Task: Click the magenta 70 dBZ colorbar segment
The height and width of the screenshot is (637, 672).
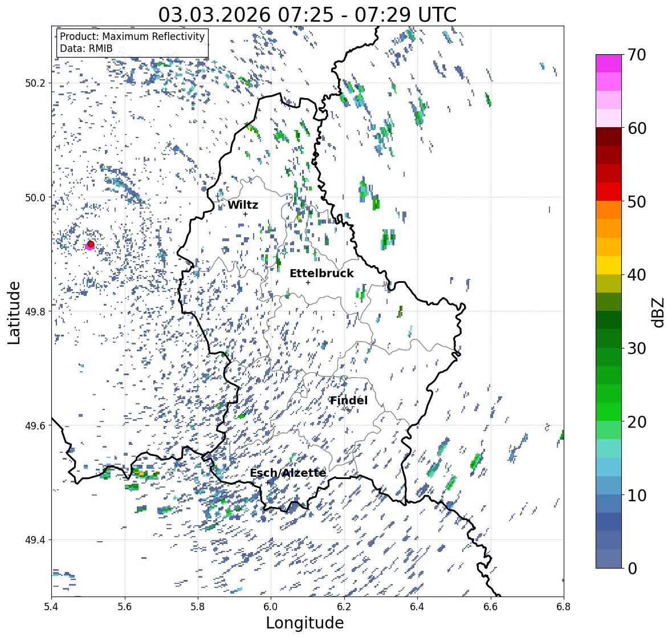Action: [609, 63]
